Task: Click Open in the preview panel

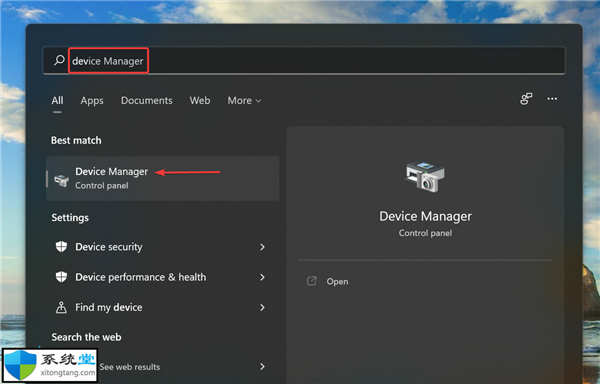Action: click(337, 282)
